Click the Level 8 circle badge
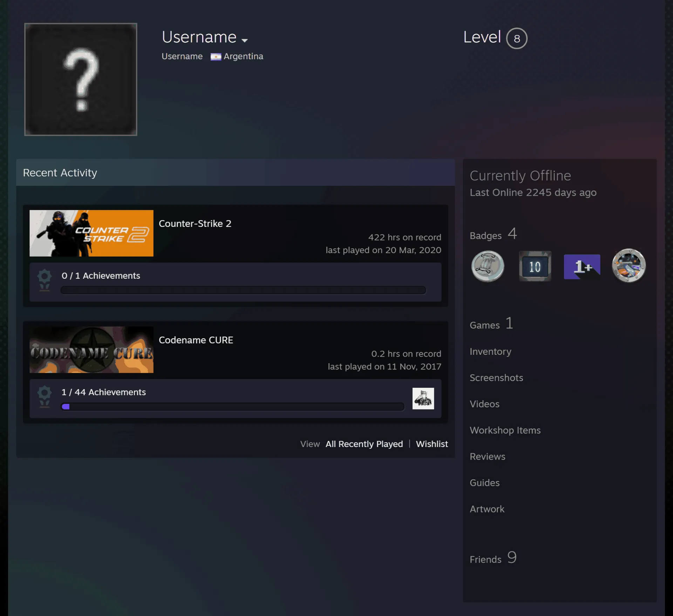 coord(517,38)
